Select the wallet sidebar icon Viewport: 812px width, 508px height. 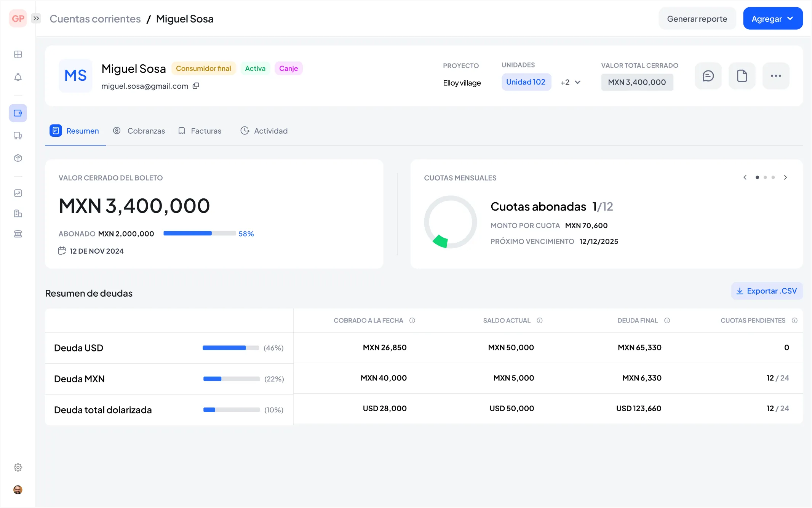click(x=18, y=113)
